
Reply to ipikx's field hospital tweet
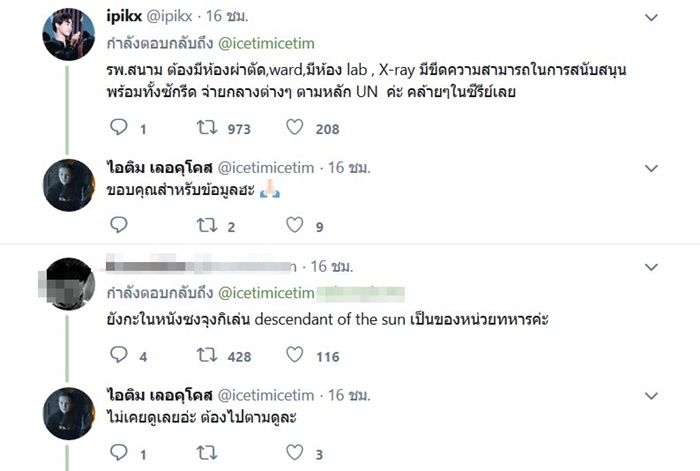coord(118,128)
